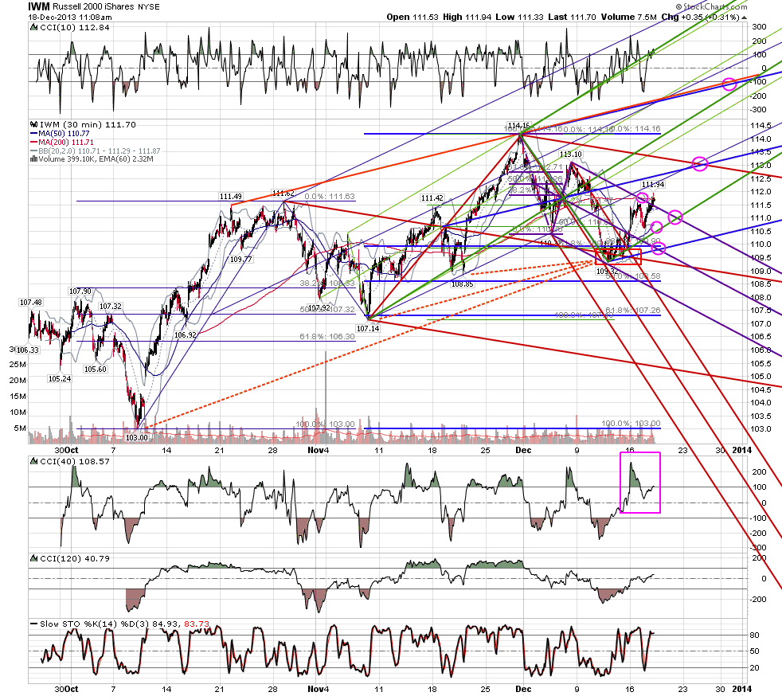782x700 pixels.
Task: Click the CCI(40) 108.57 label
Action: point(75,461)
